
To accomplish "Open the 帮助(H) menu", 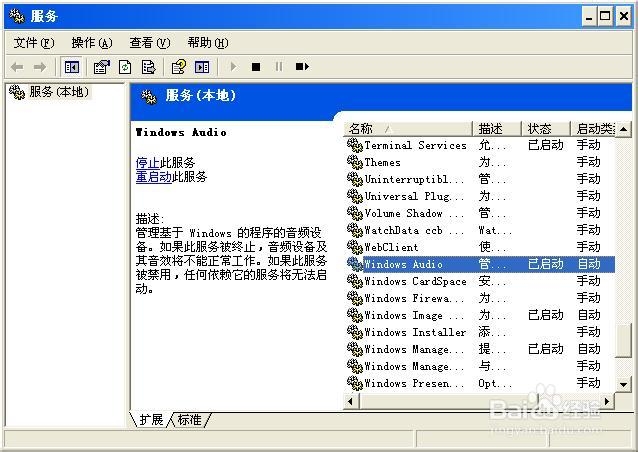I will point(208,43).
